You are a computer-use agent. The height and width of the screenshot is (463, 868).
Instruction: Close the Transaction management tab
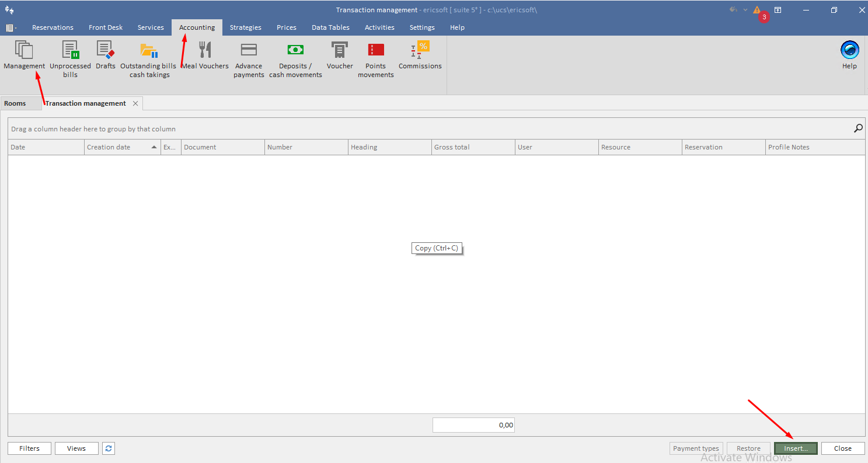(135, 103)
